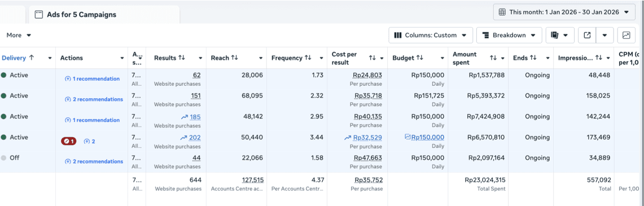The width and height of the screenshot is (644, 206).
Task: Open Amount spent column options arrow
Action: click(x=503, y=58)
